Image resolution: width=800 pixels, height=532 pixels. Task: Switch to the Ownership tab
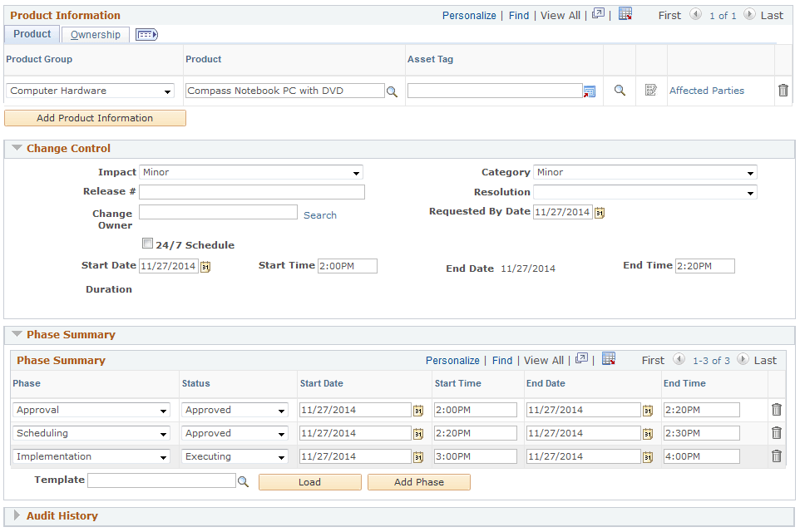pyautogui.click(x=94, y=34)
